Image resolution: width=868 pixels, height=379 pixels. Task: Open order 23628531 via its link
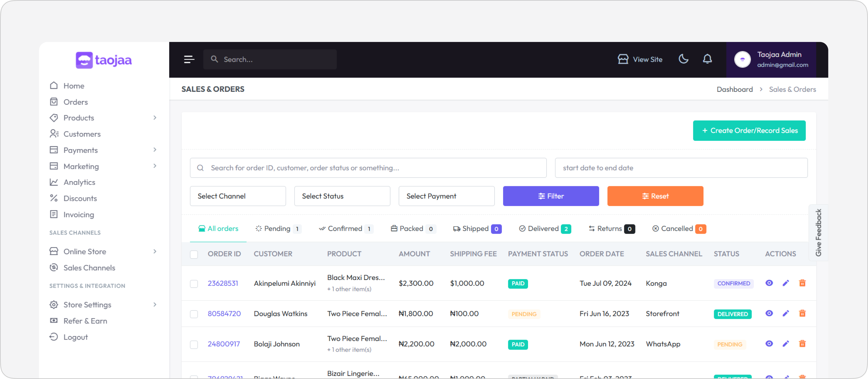tap(223, 283)
